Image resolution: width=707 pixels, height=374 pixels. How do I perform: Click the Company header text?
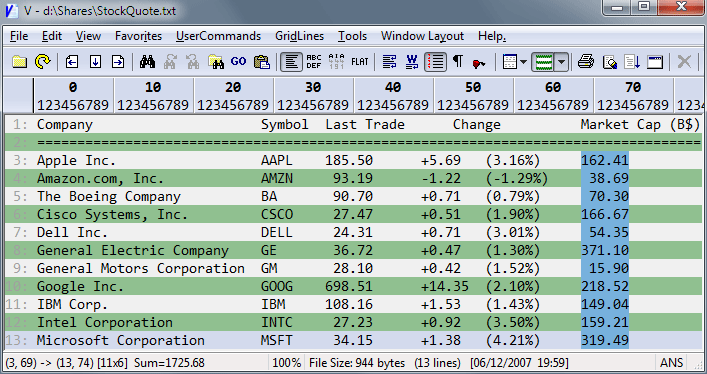tap(65, 125)
